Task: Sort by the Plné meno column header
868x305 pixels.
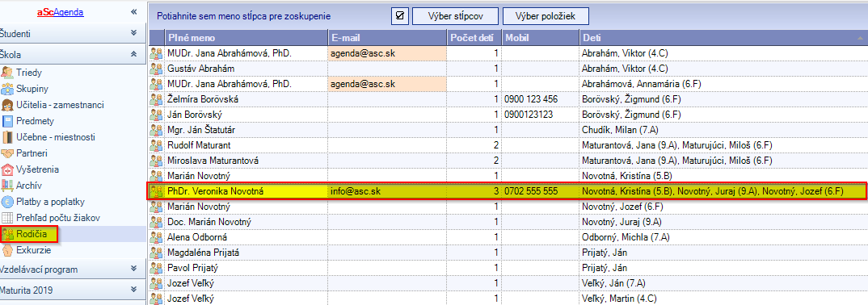Action: click(246, 38)
